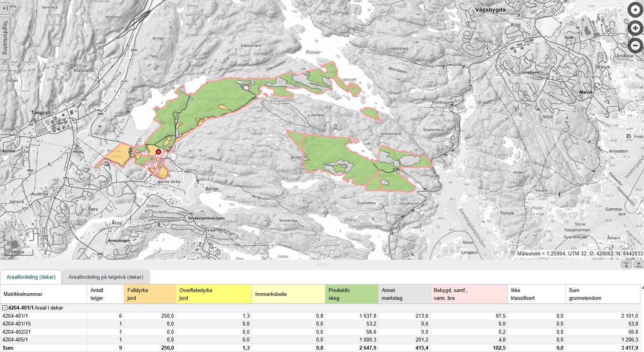Collapse the 4204-401/1 Areal i dekar group
This screenshot has width=644, height=352.
click(x=5, y=308)
